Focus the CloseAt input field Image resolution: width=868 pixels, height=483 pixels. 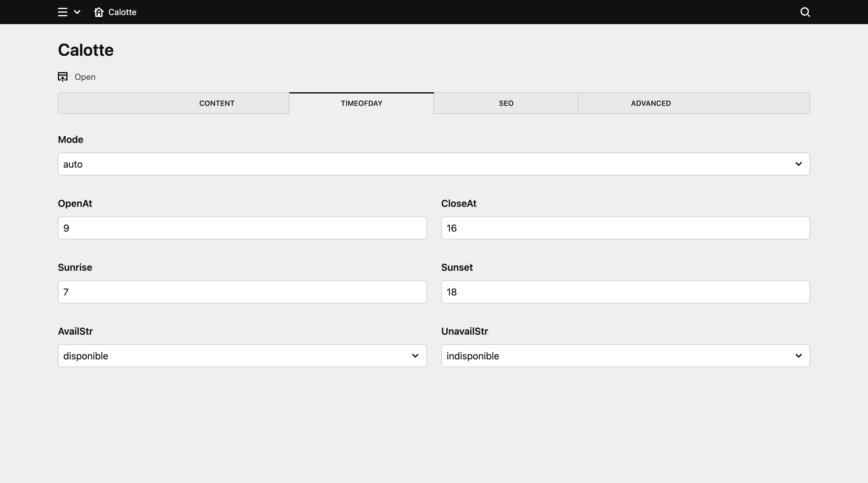coord(625,228)
